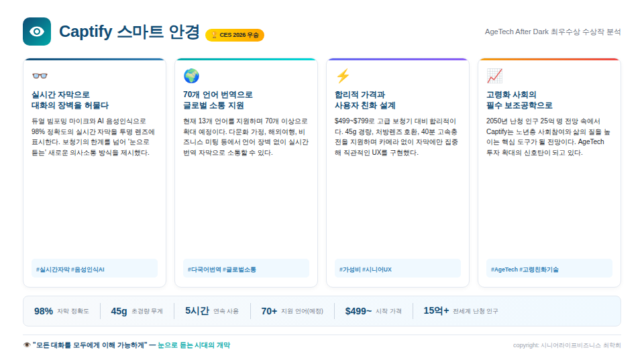This screenshot has height=362, width=644.
Task: Click paragraph starting 현재 13개 언어를 지원하며
Action: (246, 137)
